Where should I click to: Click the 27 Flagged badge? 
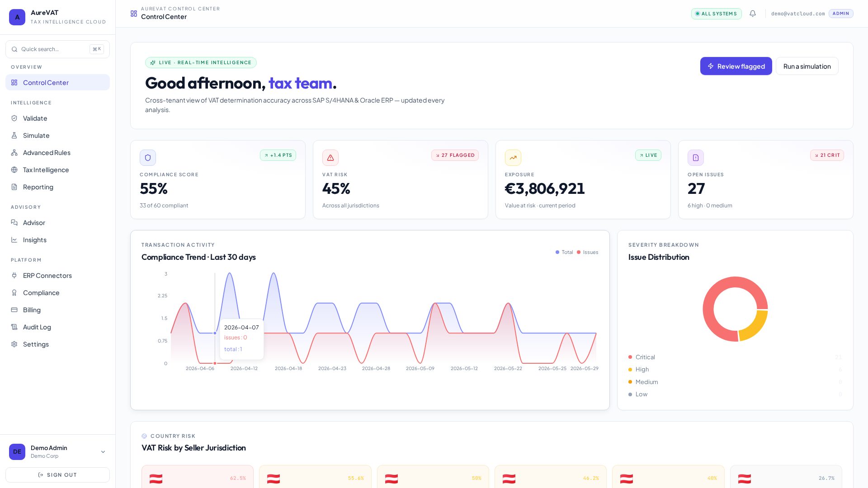click(x=455, y=155)
